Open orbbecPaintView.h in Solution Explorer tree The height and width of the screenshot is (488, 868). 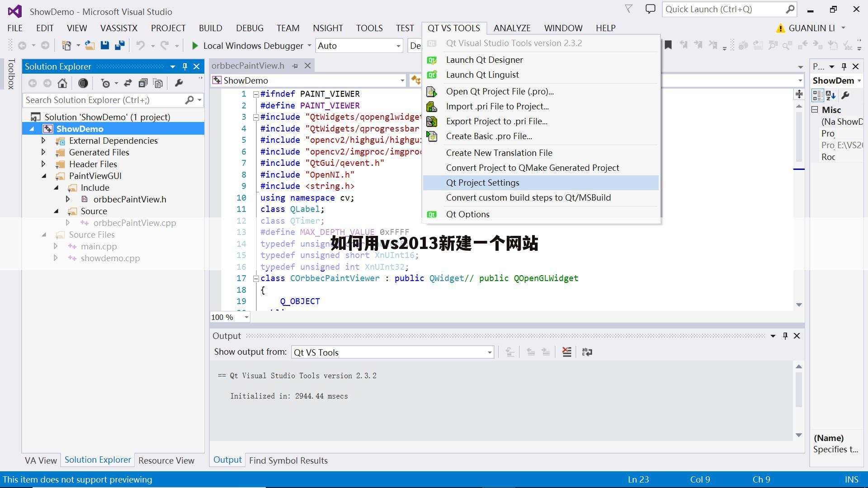[130, 200]
